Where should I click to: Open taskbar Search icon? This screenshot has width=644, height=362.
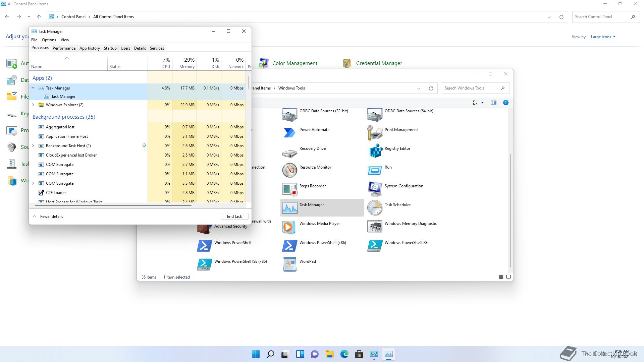[270, 354]
